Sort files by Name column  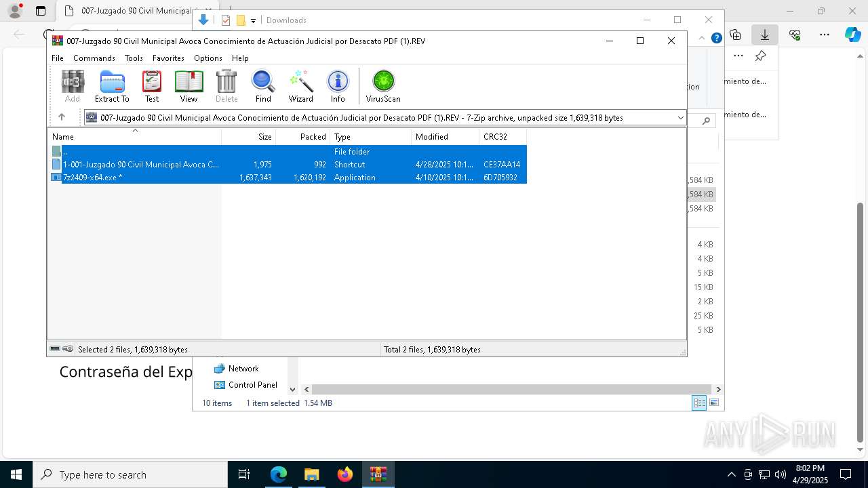pos(134,136)
